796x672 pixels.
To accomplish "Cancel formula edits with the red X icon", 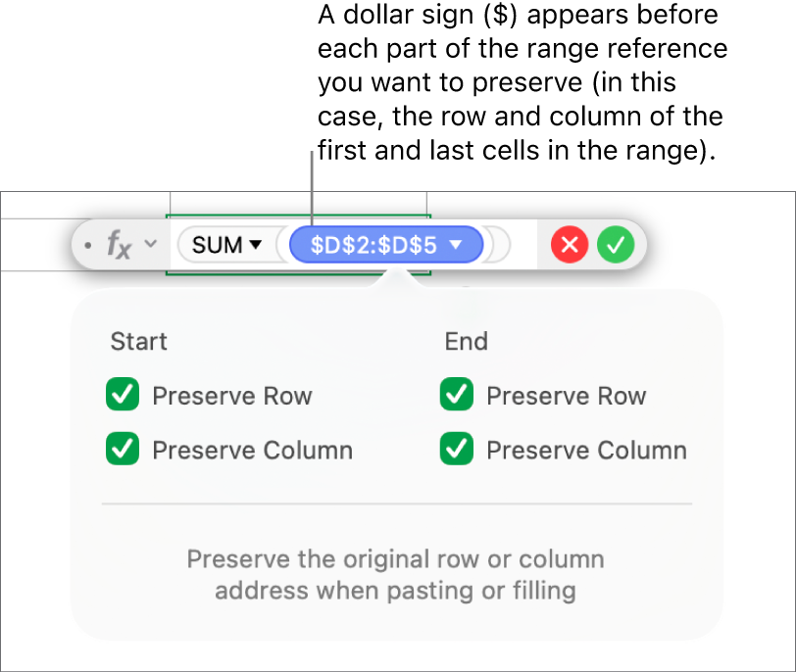I will 569,245.
